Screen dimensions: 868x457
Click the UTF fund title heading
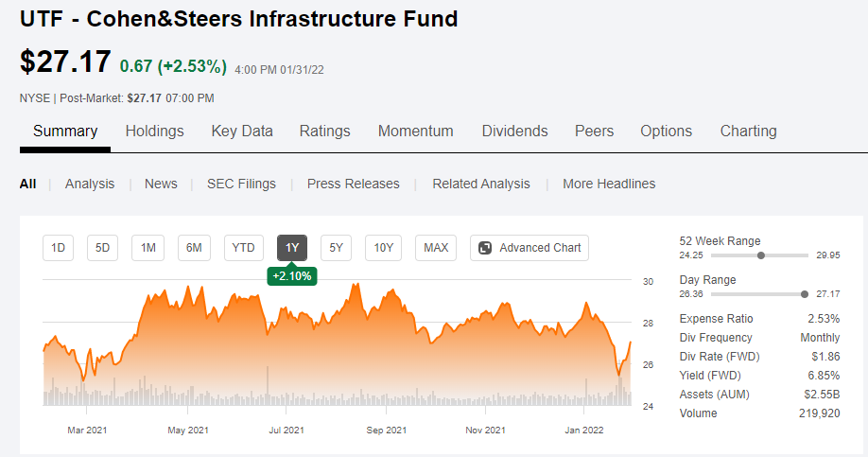pos(238,19)
